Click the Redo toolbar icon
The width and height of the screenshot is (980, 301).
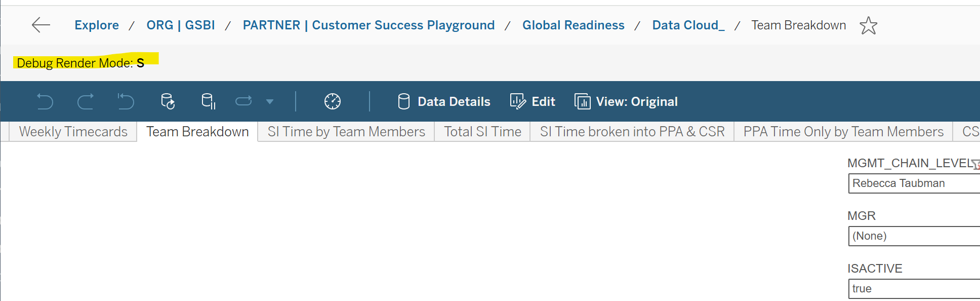point(86,102)
